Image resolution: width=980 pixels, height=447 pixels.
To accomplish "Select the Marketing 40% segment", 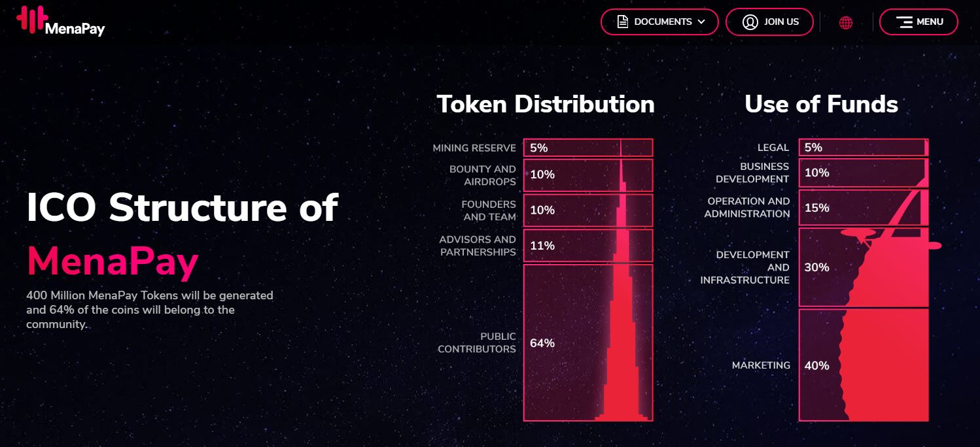I will tap(864, 365).
